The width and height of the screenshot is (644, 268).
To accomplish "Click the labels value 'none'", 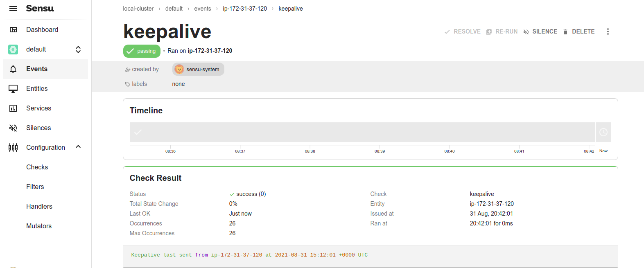I will point(179,84).
